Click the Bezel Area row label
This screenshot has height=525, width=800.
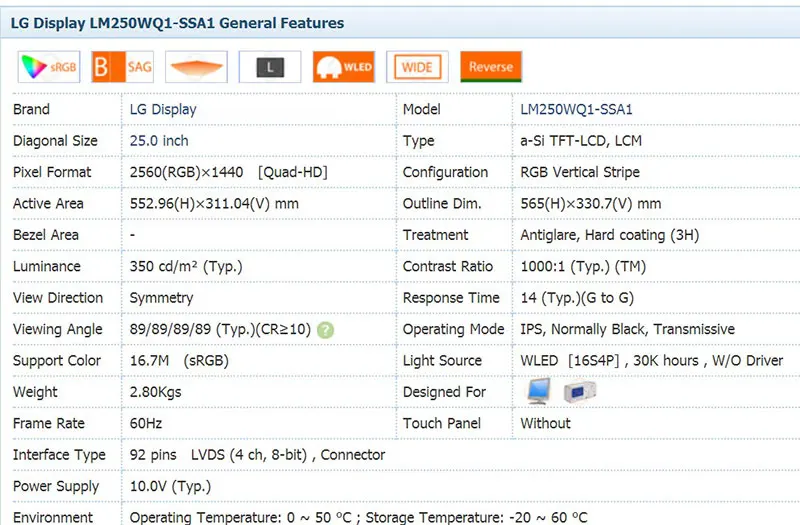(x=46, y=235)
